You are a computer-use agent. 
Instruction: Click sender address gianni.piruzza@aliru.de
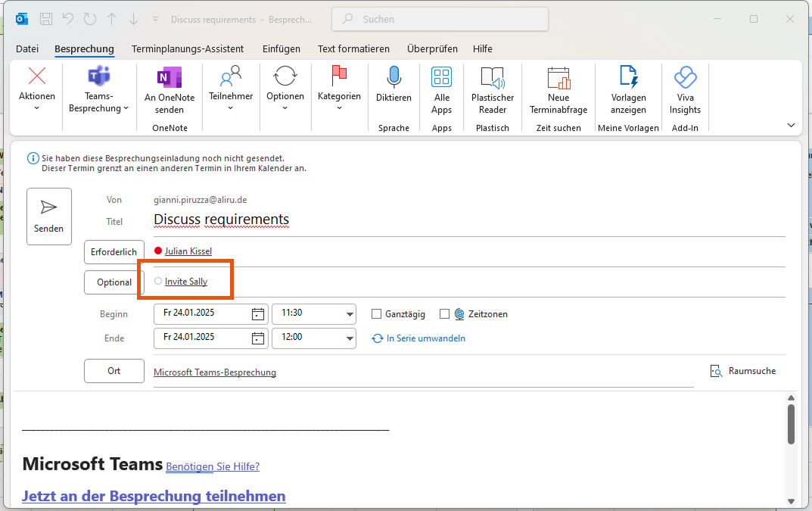201,200
